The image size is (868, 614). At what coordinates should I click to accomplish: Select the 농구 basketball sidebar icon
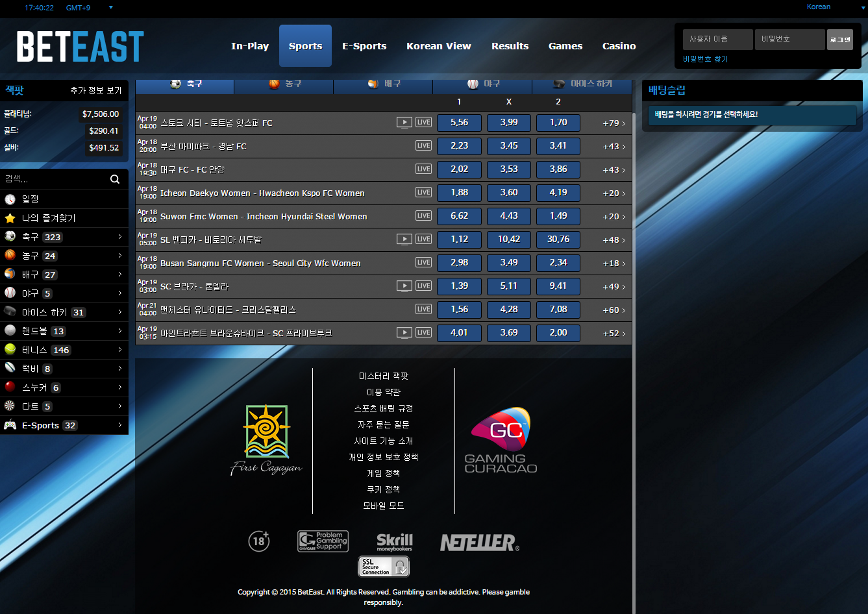click(x=10, y=256)
